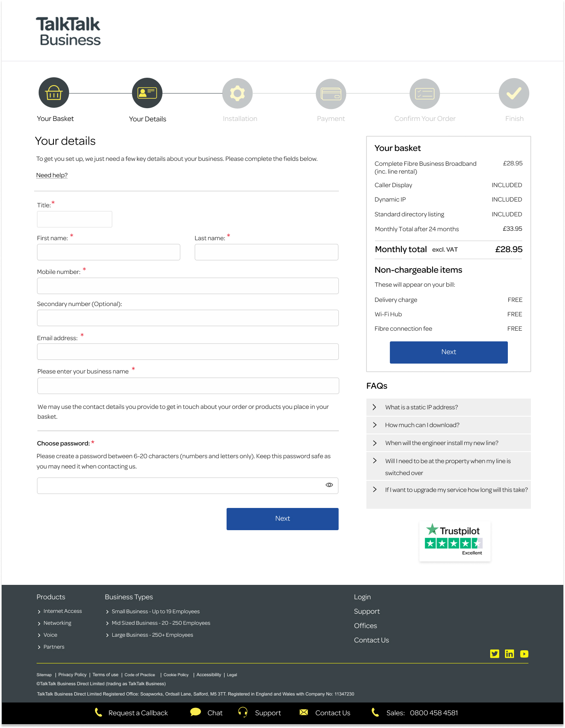Open the Twitter social icon in footer
The image size is (565, 728).
pyautogui.click(x=494, y=654)
